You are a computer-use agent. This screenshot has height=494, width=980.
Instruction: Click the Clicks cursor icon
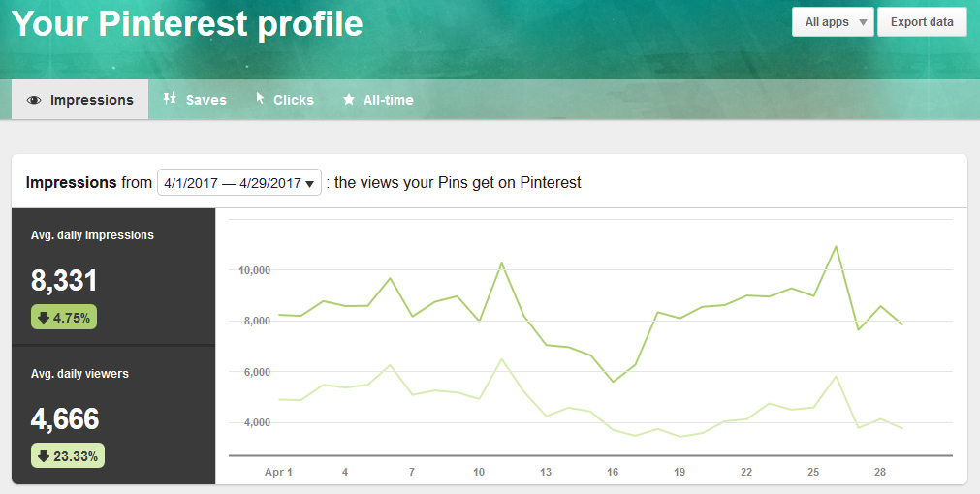click(260, 99)
